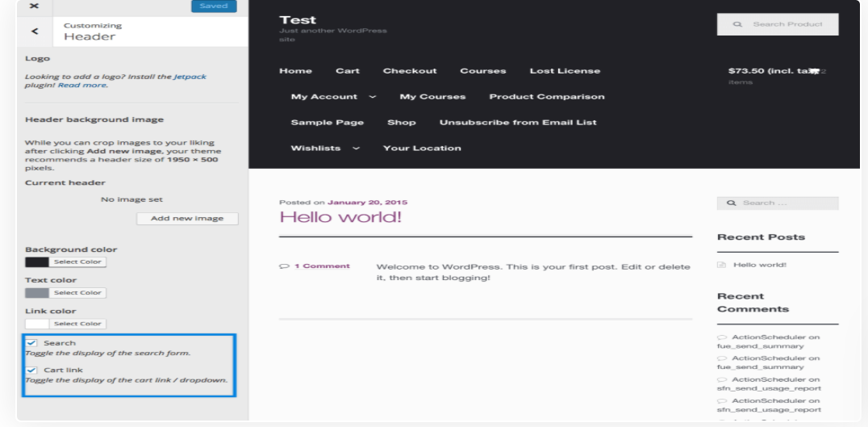This screenshot has height=427, width=868.
Task: Click the comment bubble icon beside 1 Comment
Action: tap(283, 266)
